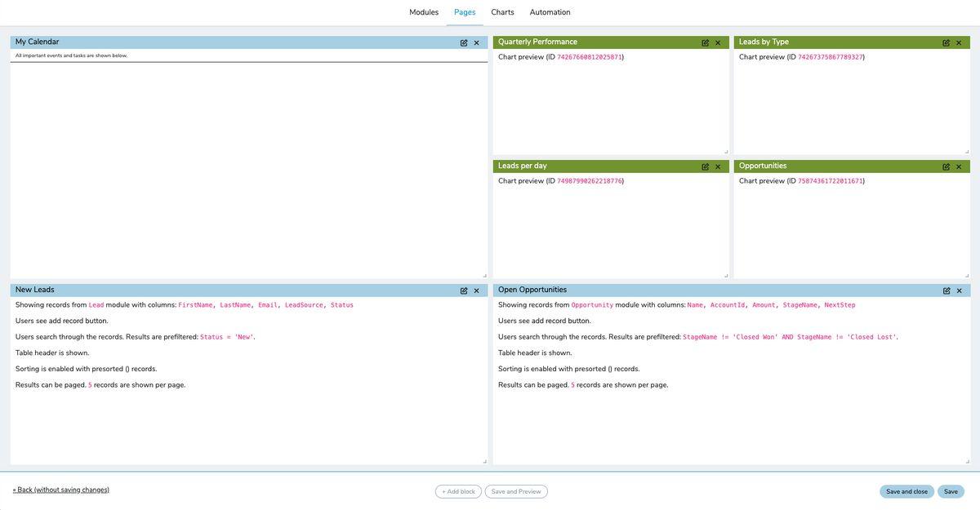Click Save and Preview button

coord(516,492)
